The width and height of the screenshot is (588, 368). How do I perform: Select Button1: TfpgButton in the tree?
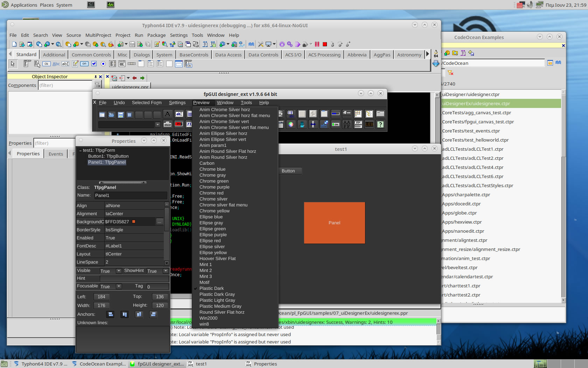[108, 156]
